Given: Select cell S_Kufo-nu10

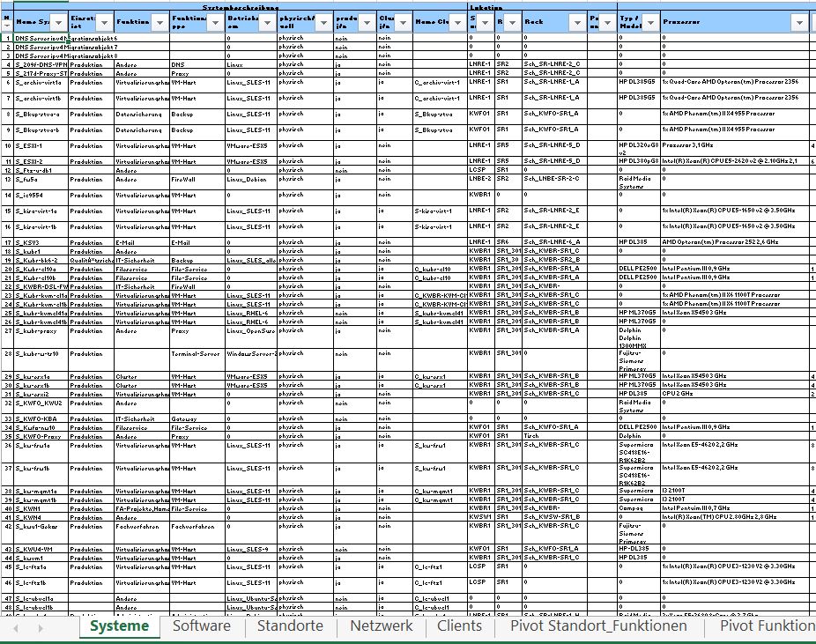Looking at the screenshot, I should [x=41, y=427].
